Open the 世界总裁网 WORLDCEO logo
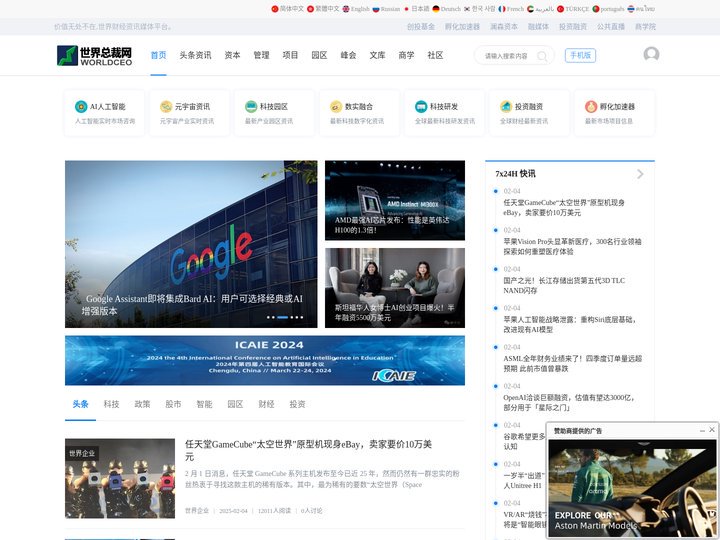 pyautogui.click(x=95, y=56)
